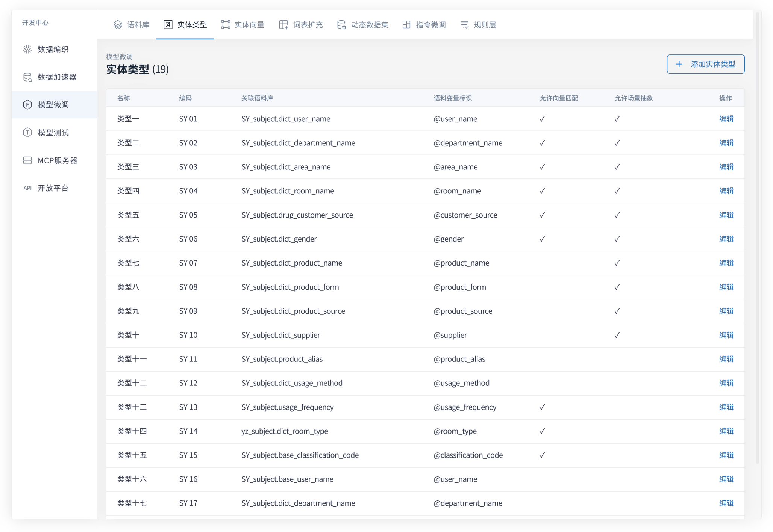Click the 语料库 layers icon in top tabs
773x532 pixels.
pyautogui.click(x=118, y=25)
